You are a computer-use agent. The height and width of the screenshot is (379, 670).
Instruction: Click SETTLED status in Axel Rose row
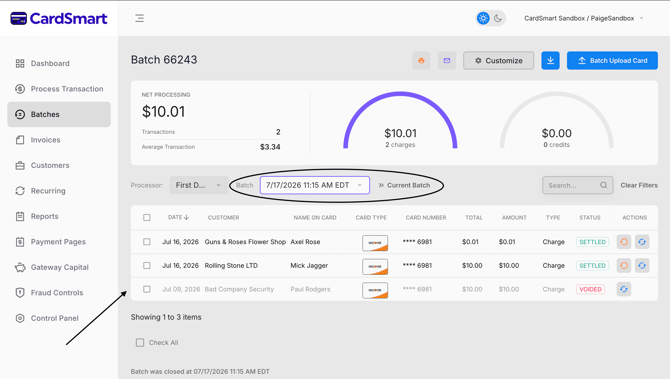click(x=592, y=242)
